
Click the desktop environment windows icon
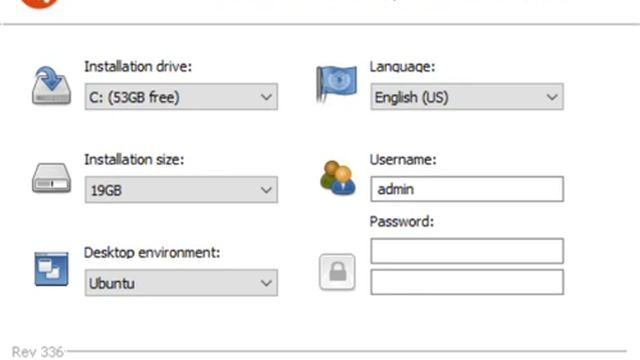point(51,269)
